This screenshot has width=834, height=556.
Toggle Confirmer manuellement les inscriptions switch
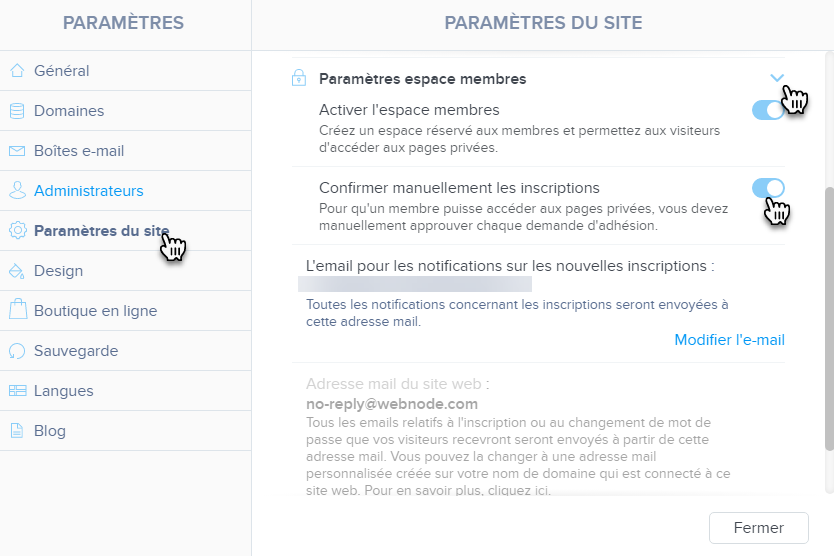767,188
